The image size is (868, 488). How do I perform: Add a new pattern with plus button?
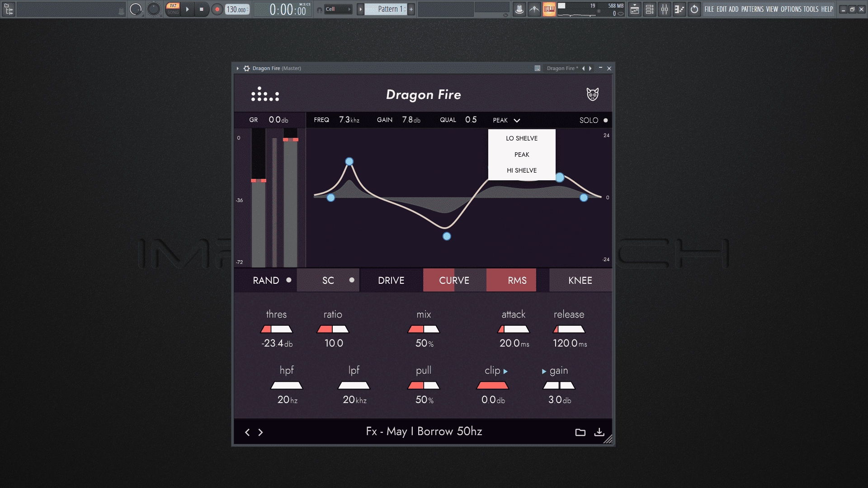[x=411, y=9]
